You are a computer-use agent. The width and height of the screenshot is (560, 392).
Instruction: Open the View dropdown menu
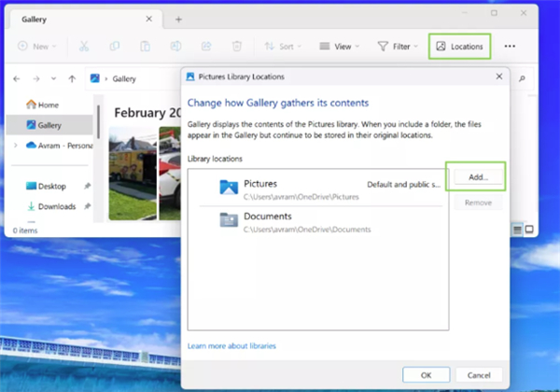coord(339,46)
